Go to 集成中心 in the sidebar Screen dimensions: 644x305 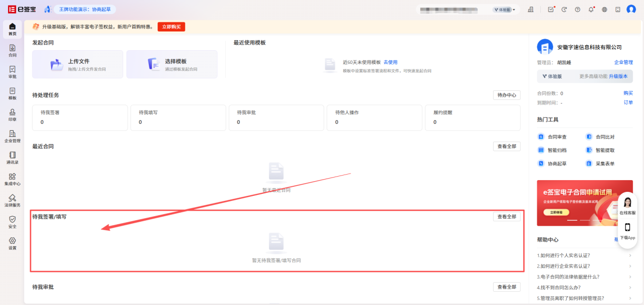click(12, 179)
